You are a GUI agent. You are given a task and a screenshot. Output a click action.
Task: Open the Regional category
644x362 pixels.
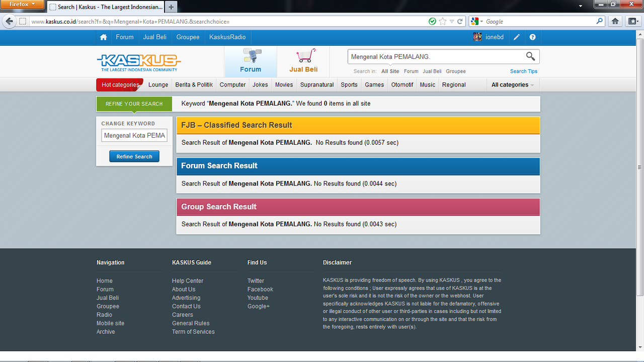pyautogui.click(x=454, y=85)
